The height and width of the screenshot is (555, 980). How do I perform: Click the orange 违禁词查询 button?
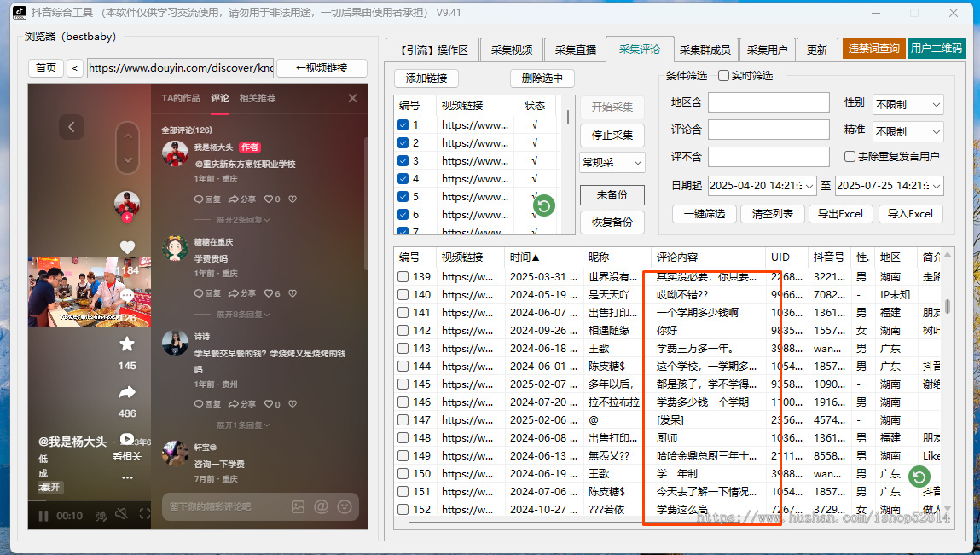tap(873, 49)
